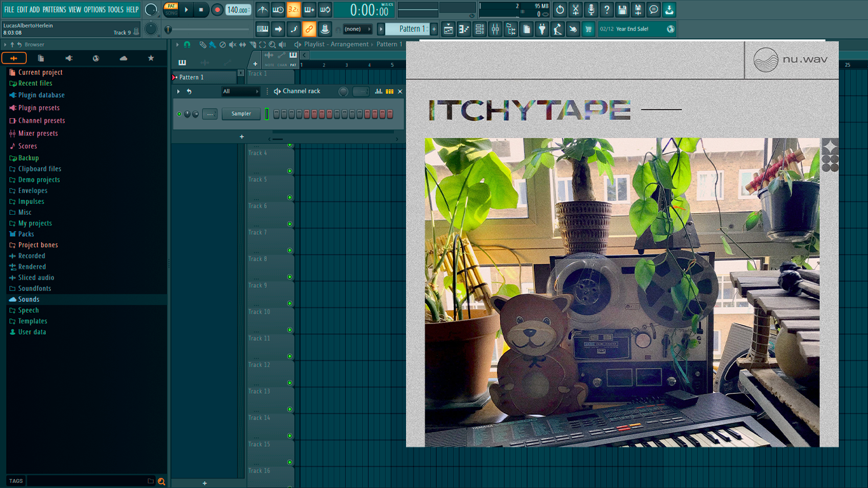Toggle the metronome icon
This screenshot has height=488, width=868.
(x=262, y=10)
